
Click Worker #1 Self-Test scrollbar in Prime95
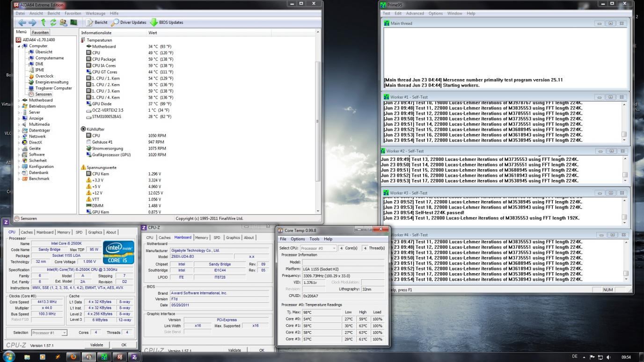(x=624, y=122)
